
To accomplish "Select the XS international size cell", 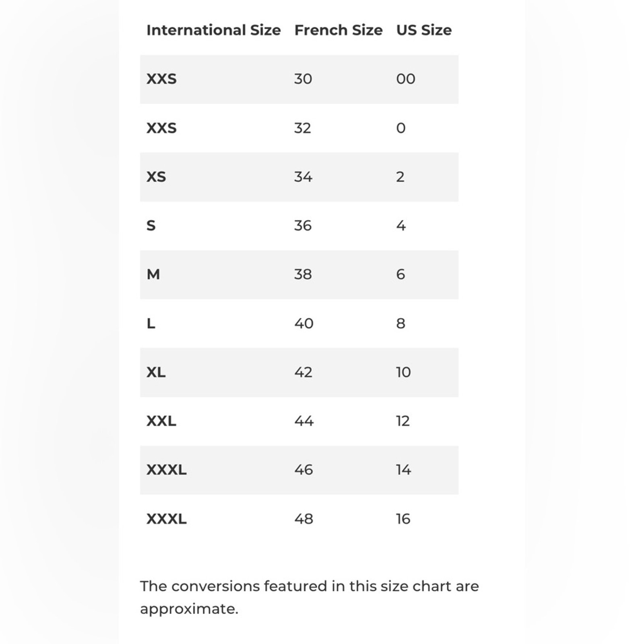I will [156, 177].
